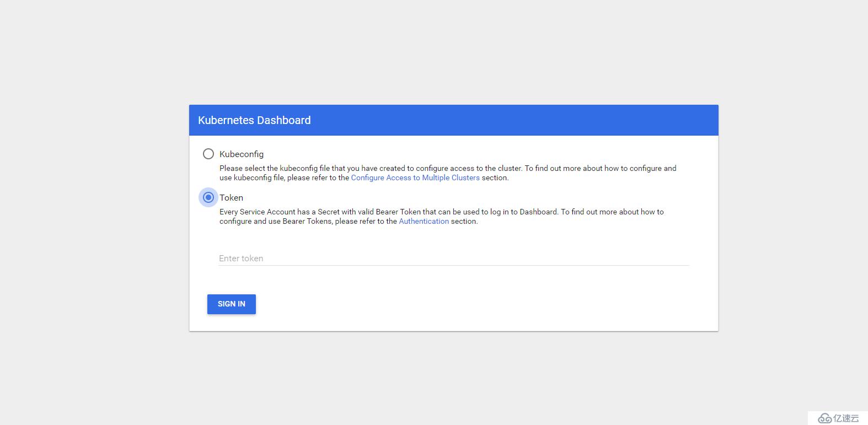Click the Kubernetes Dashboard title text
This screenshot has height=425, width=868.
point(254,120)
